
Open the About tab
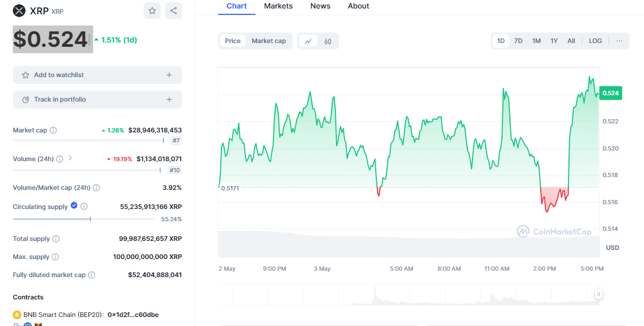tap(359, 6)
